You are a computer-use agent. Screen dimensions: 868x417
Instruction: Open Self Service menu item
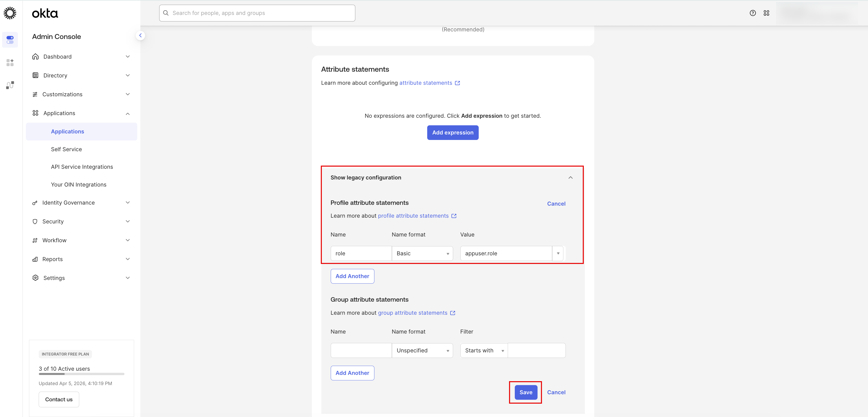pyautogui.click(x=66, y=149)
